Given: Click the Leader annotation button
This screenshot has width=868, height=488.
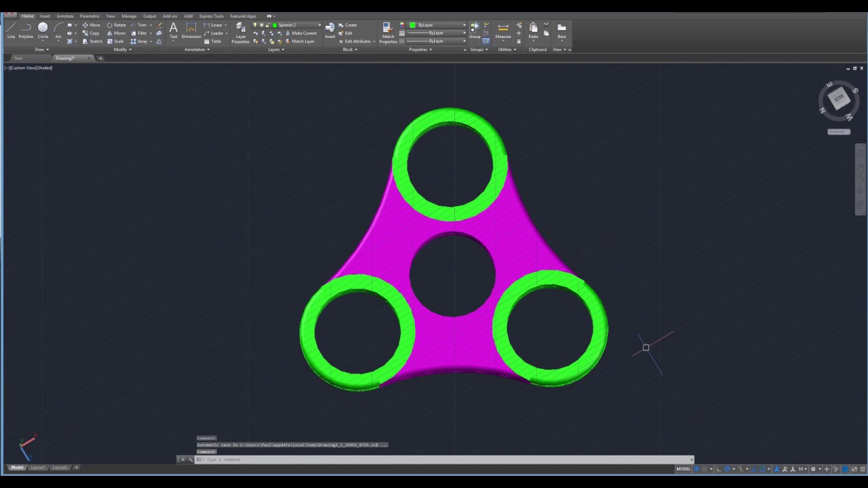Looking at the screenshot, I should point(214,33).
